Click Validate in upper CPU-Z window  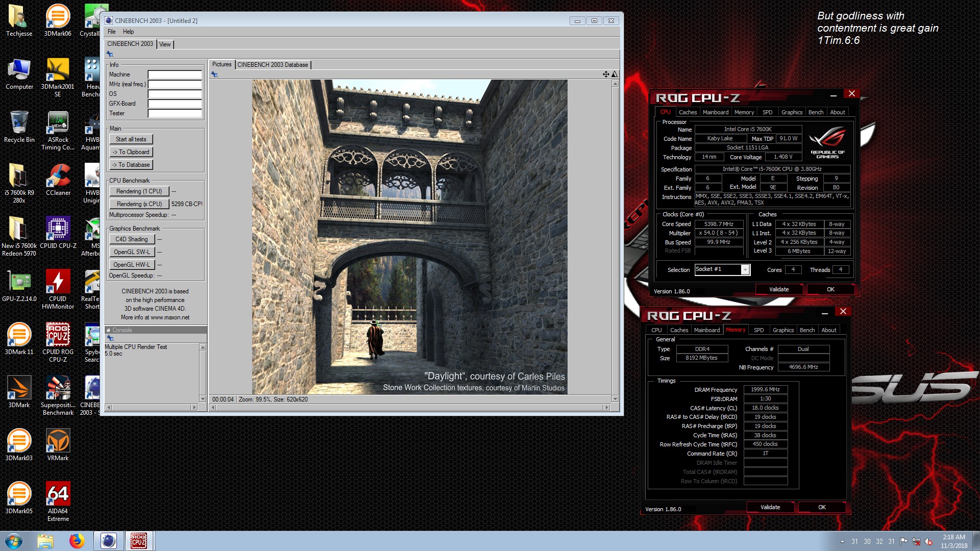pyautogui.click(x=779, y=289)
